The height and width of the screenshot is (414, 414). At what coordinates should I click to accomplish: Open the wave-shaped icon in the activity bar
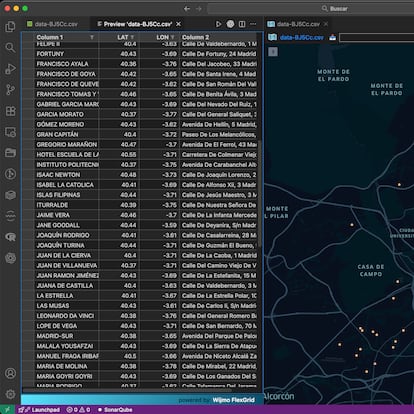[10, 216]
